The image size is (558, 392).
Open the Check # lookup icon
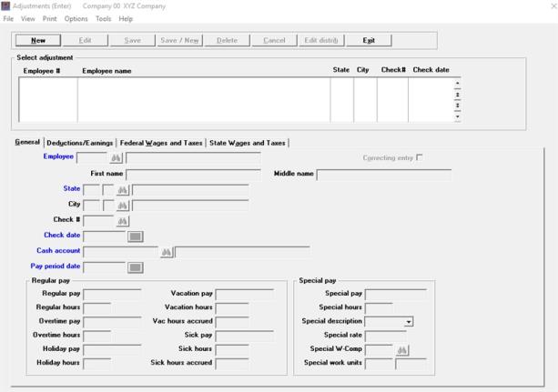(123, 221)
